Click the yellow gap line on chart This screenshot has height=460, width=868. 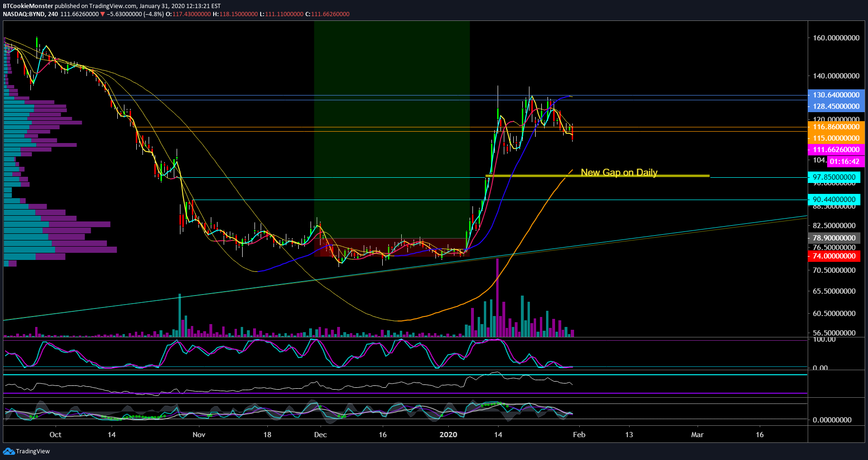point(597,176)
